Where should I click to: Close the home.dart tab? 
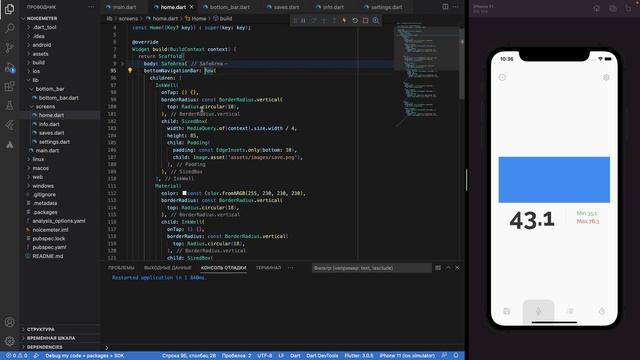(191, 7)
